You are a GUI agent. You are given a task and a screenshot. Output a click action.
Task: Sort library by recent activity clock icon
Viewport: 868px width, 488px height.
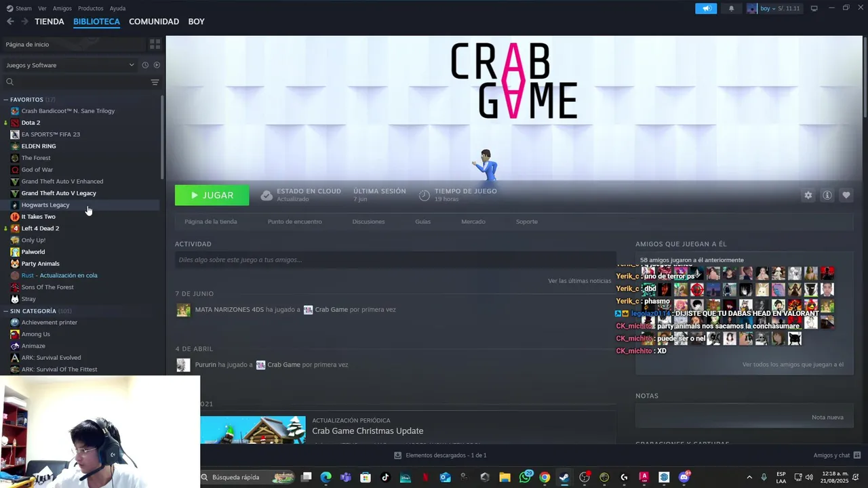point(145,65)
